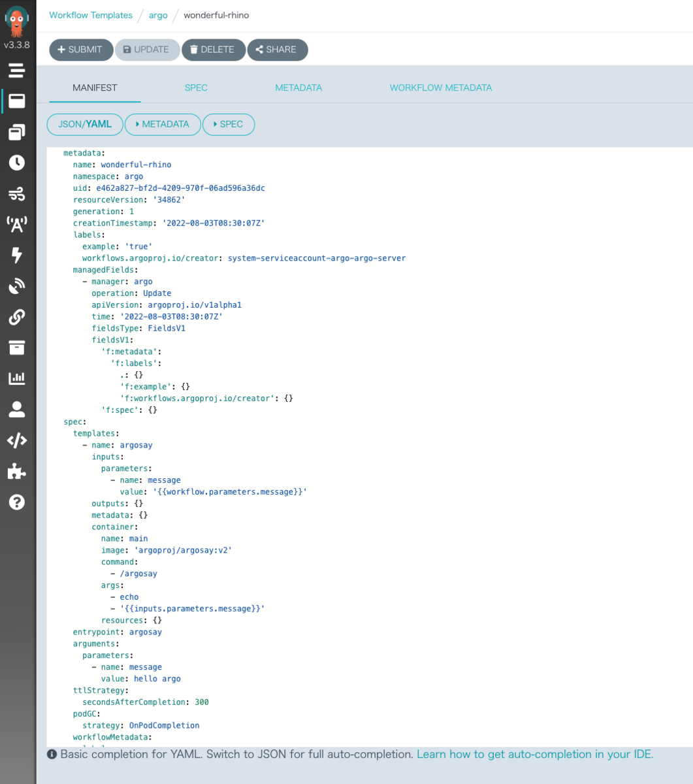
Task: Click the "'f:spec': {}" line
Action: [x=129, y=410]
